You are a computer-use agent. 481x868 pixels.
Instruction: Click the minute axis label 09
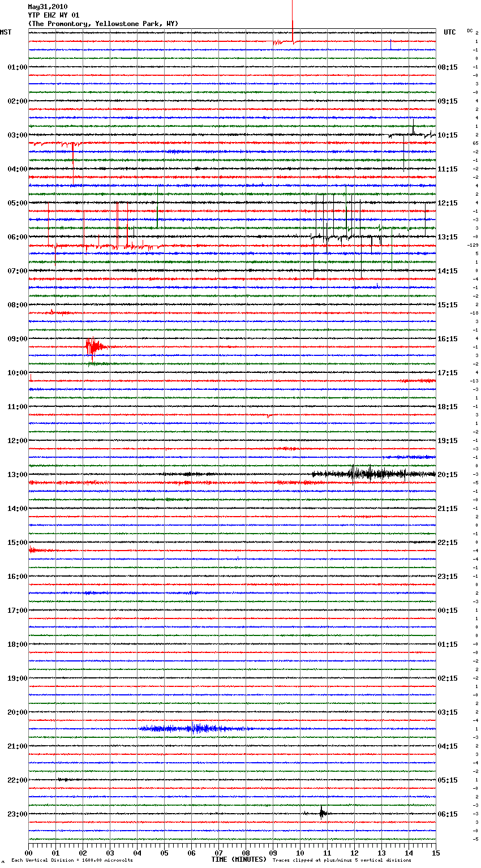273,853
